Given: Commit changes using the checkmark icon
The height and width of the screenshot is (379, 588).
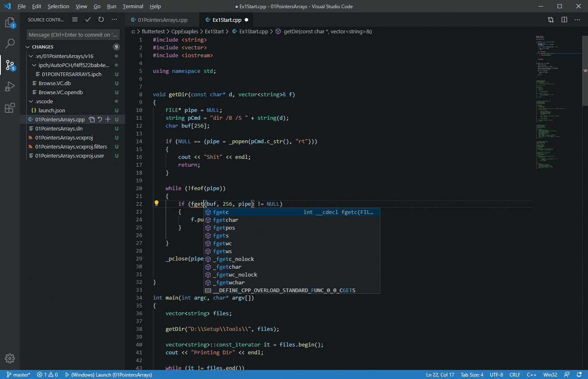Looking at the screenshot, I should point(88,19).
